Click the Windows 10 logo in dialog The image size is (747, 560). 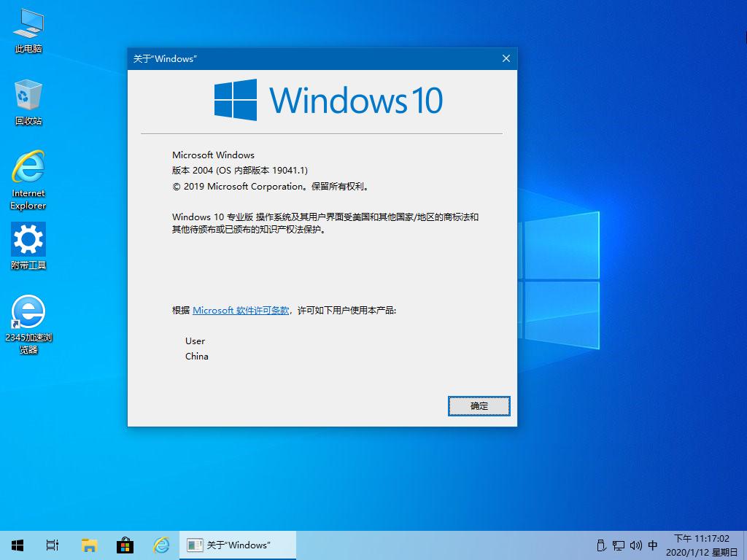coord(328,99)
